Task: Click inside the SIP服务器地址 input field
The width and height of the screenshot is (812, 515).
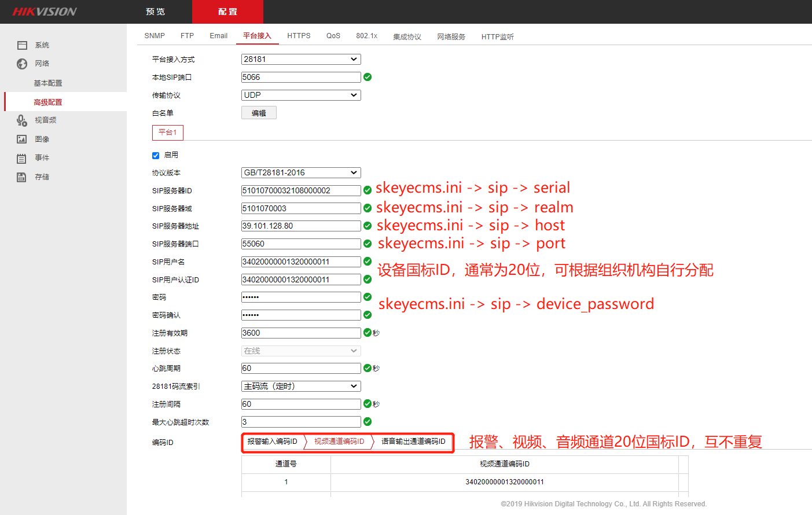Action: [301, 226]
